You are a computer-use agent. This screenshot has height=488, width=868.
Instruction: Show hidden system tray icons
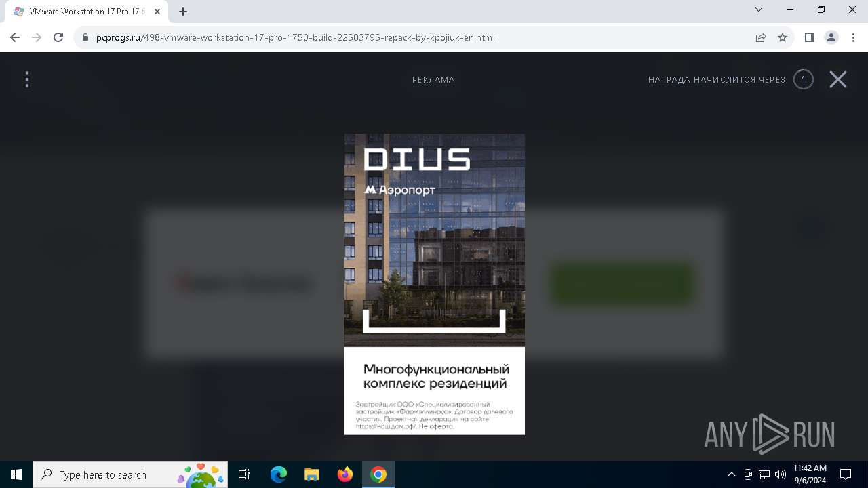(731, 474)
